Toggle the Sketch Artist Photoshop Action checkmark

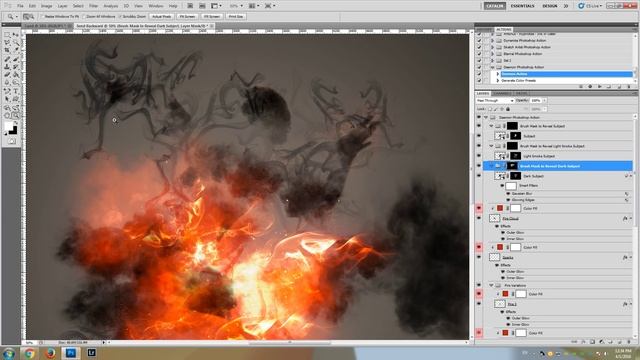click(479, 47)
